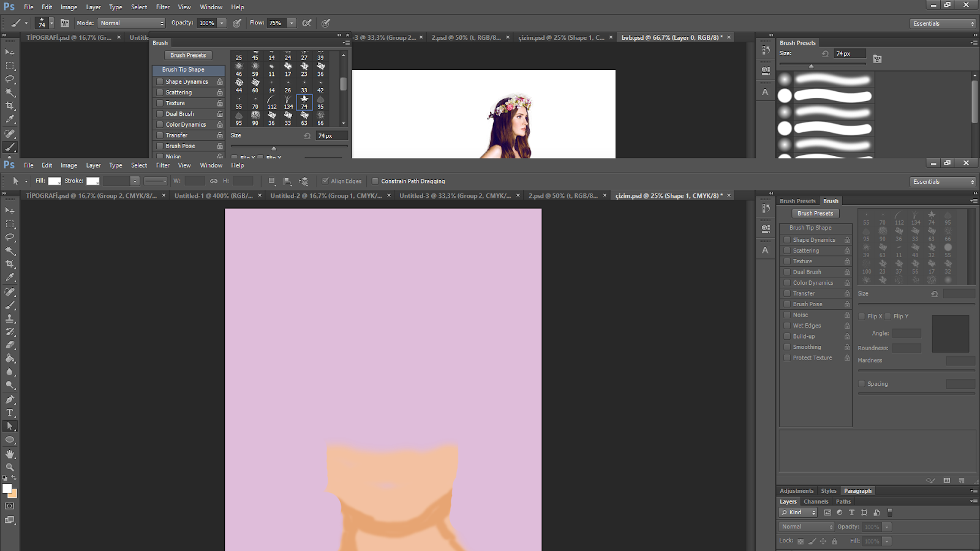Viewport: 980px width, 551px height.
Task: Select the Pen tool
Action: pyautogui.click(x=10, y=399)
